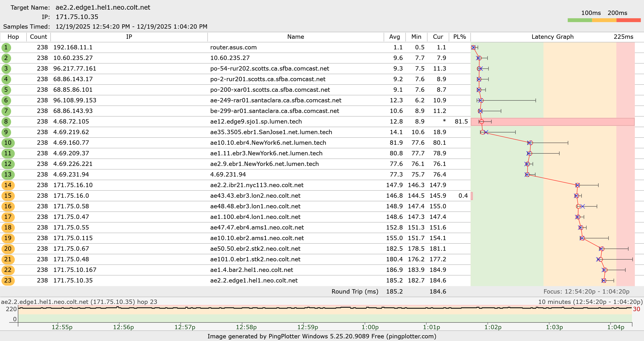Click the green hop 13 circle icon

(8, 175)
